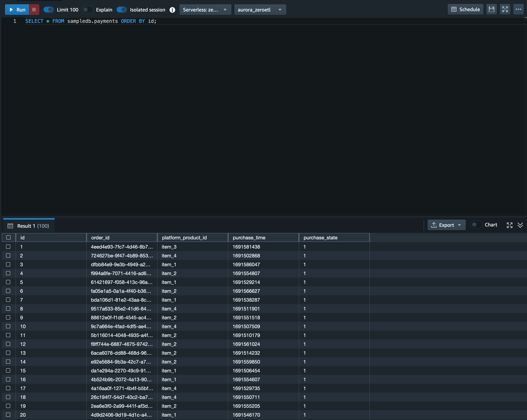
Task: Click the save query disk icon
Action: (x=491, y=10)
